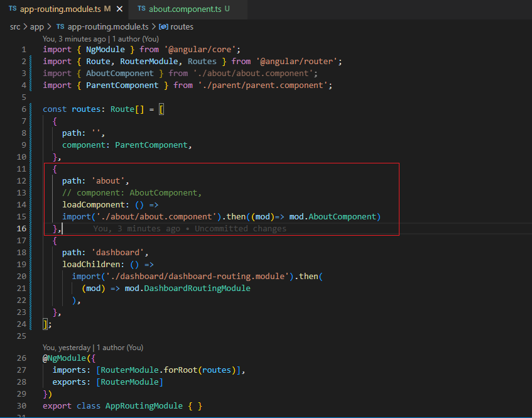
Task: Click line number 6 at routes declaration
Action: point(24,109)
